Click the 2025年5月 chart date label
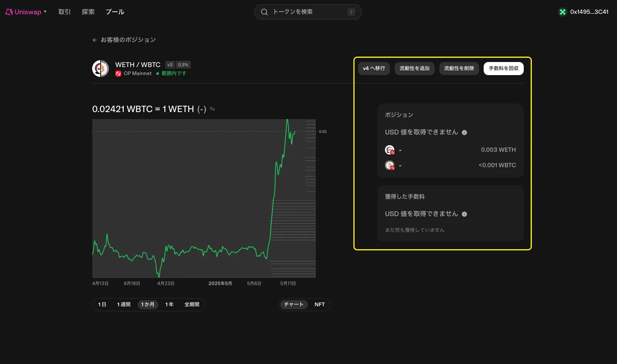 point(220,283)
